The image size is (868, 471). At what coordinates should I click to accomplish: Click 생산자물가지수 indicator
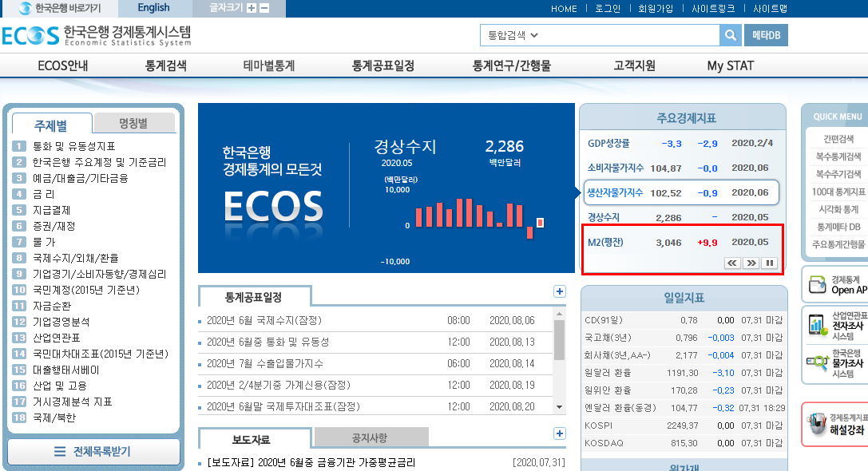coord(615,192)
